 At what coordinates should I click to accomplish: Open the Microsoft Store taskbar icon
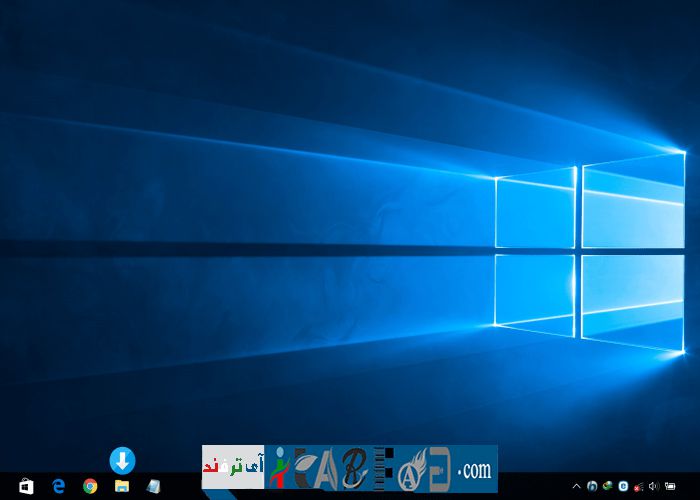[27, 486]
